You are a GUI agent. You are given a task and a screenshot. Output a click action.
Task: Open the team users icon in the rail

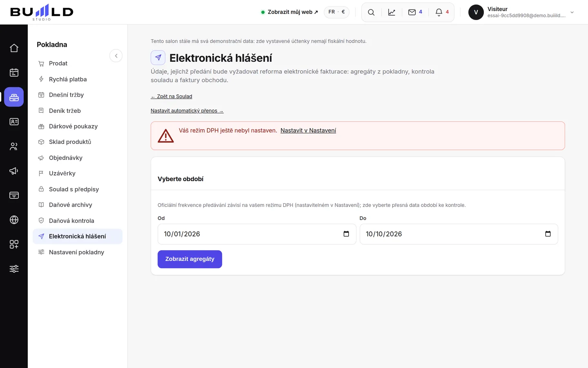(14, 146)
